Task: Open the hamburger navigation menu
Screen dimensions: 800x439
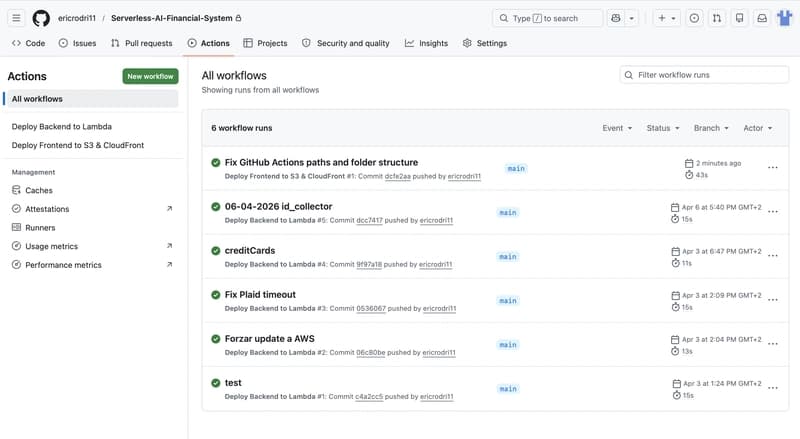Action: (16, 18)
